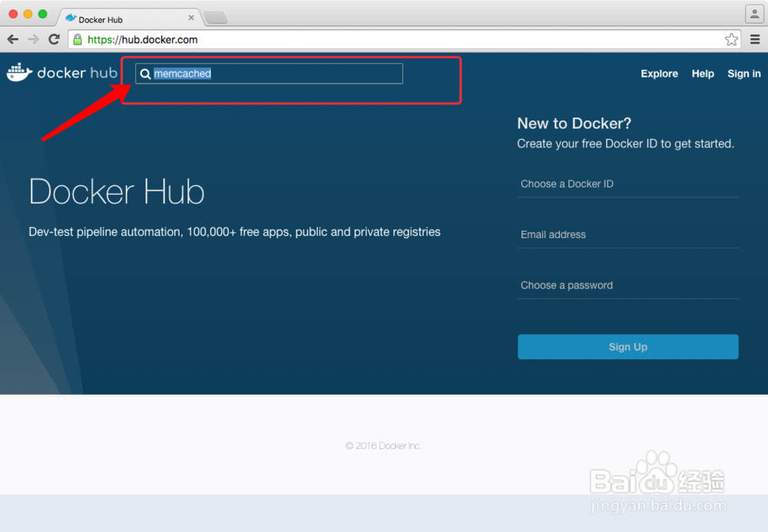Click the memcached search field
The height and width of the screenshot is (532, 768).
(x=270, y=74)
